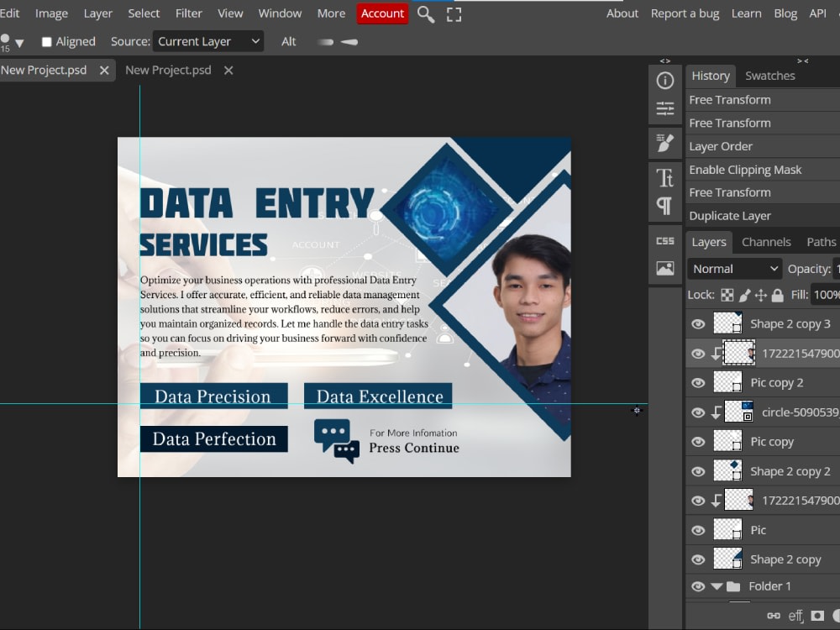Switch to the Paths tab
Screen dimensions: 840x630
(x=822, y=242)
